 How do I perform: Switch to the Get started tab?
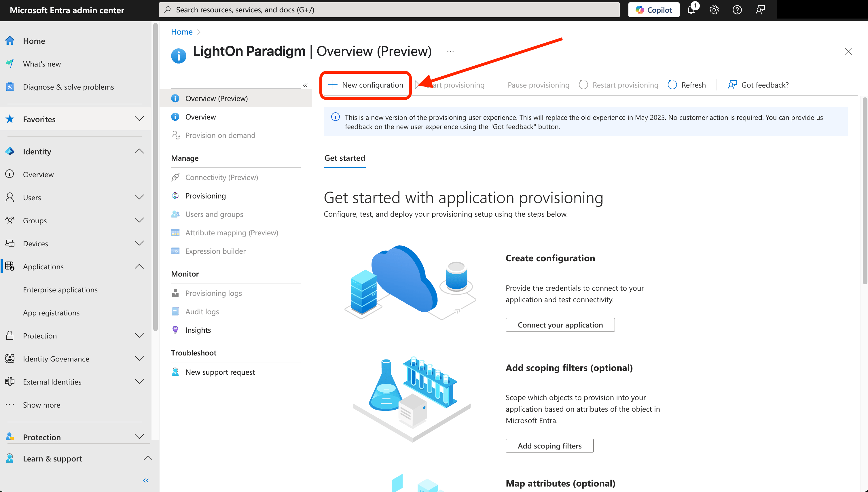pyautogui.click(x=344, y=158)
